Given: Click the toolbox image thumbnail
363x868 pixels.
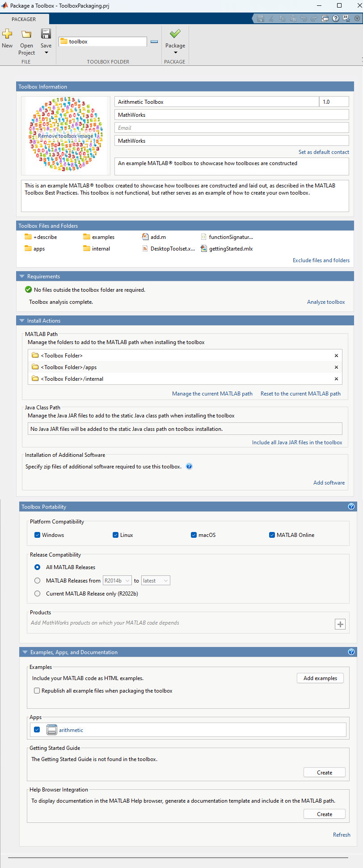Looking at the screenshot, I should [x=66, y=135].
